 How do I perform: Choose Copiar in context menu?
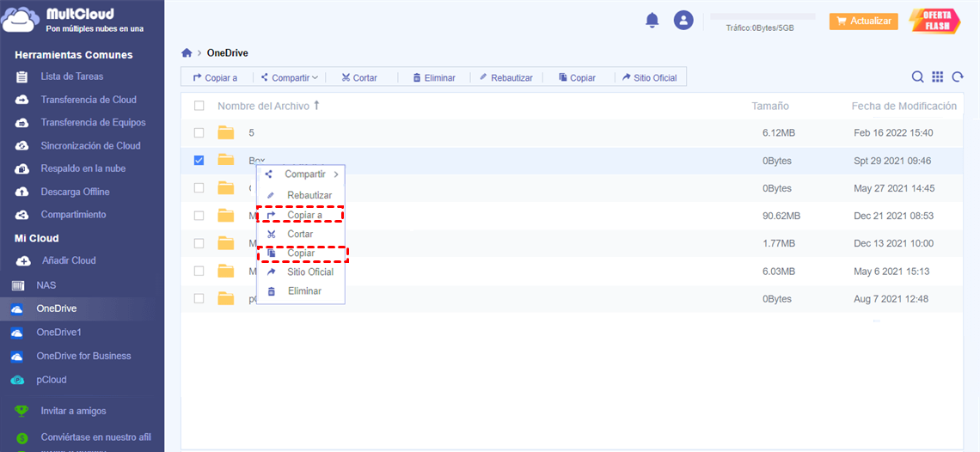tap(302, 253)
